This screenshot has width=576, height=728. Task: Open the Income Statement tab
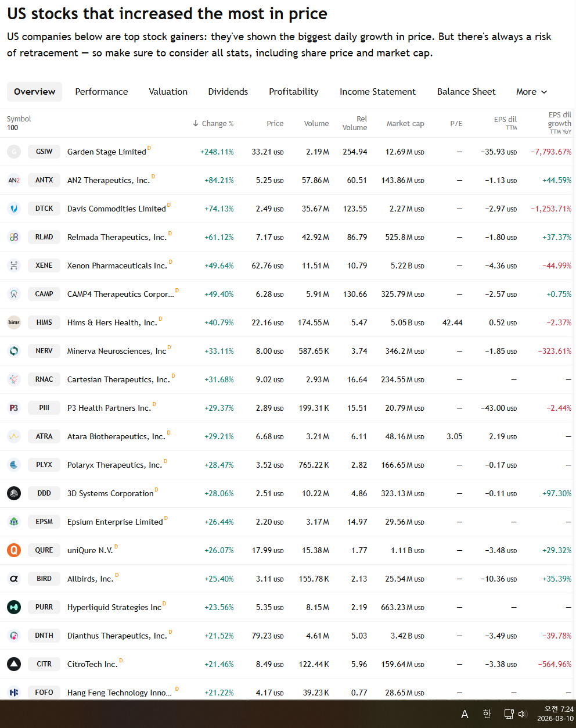coord(377,92)
